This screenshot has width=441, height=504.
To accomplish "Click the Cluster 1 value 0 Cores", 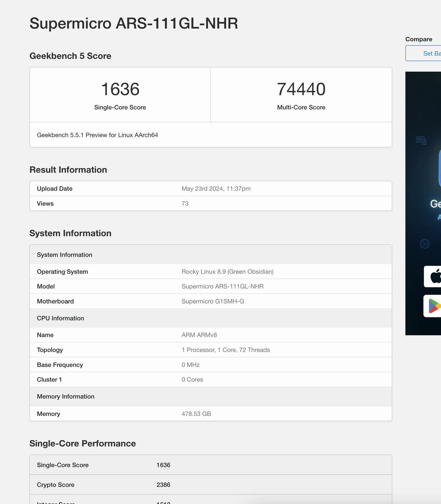I will coord(192,380).
